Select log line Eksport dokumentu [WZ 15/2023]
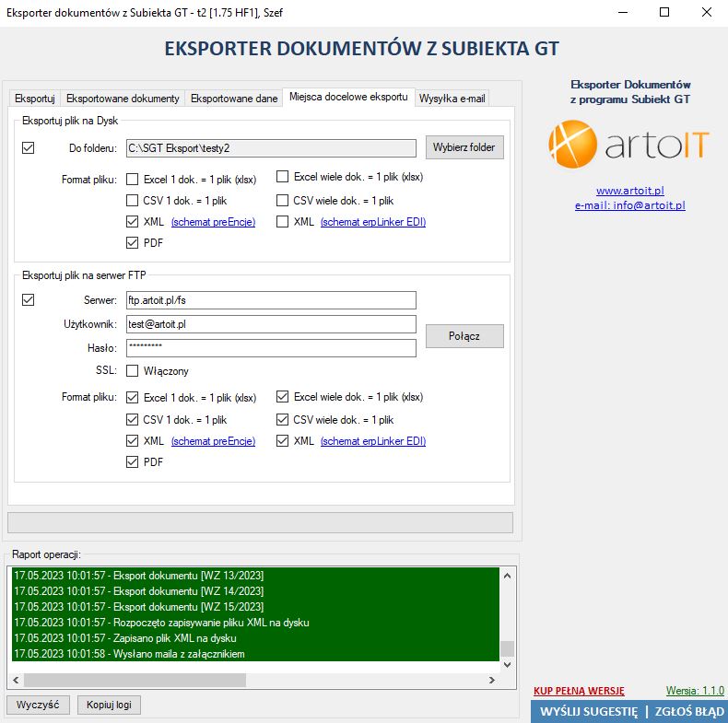Viewport: 728px width, 723px height. [x=255, y=607]
